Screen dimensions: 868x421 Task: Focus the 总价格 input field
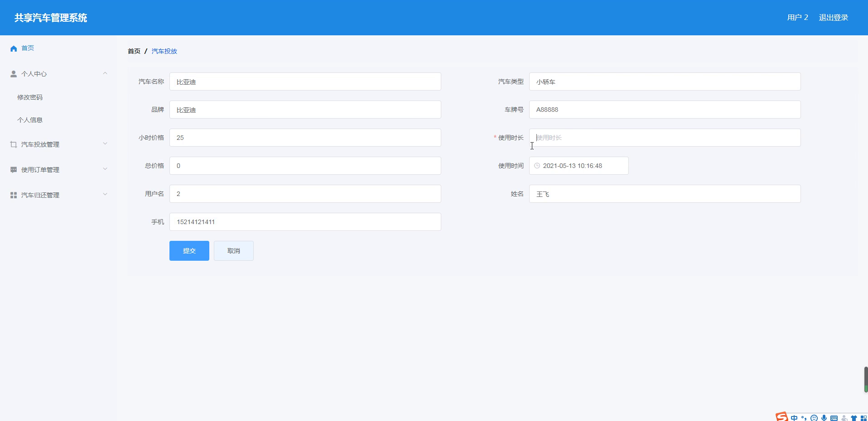click(x=305, y=166)
